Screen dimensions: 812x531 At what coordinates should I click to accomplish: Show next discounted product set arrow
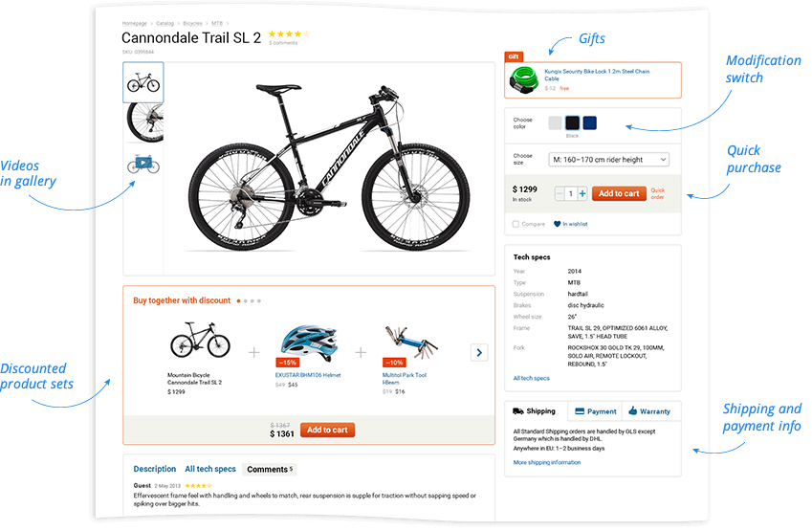480,353
